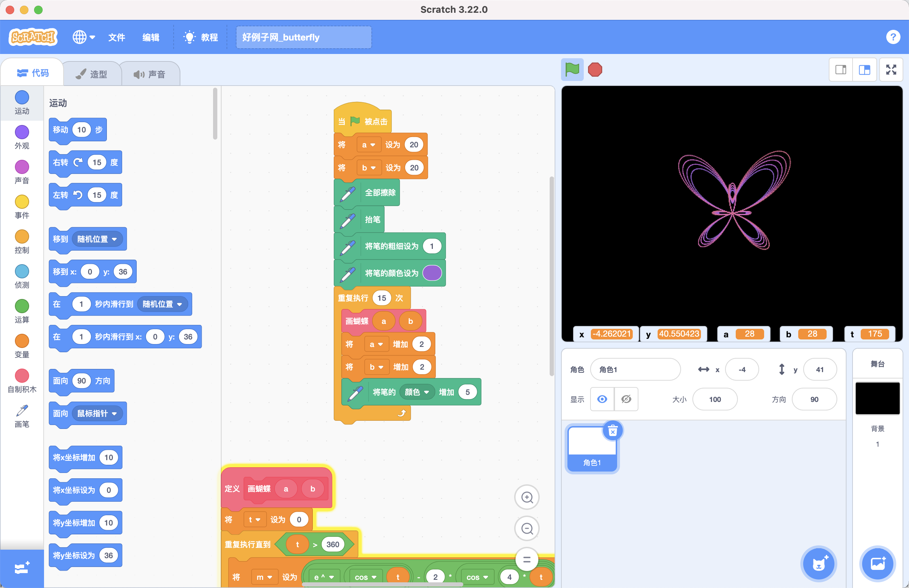Switch to large stage layout
Viewport: 909px width, 588px height.
coord(864,70)
